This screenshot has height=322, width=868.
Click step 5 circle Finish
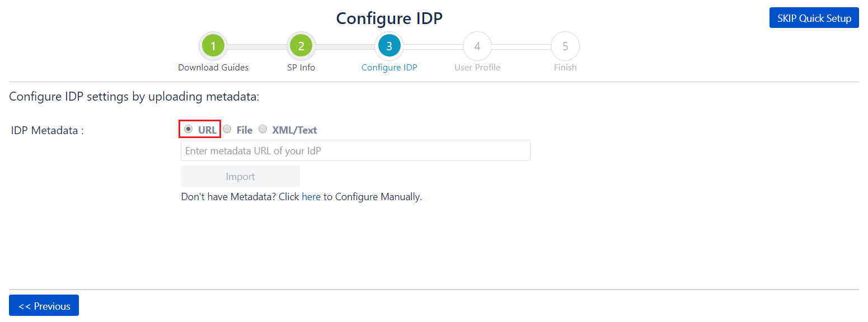[565, 46]
